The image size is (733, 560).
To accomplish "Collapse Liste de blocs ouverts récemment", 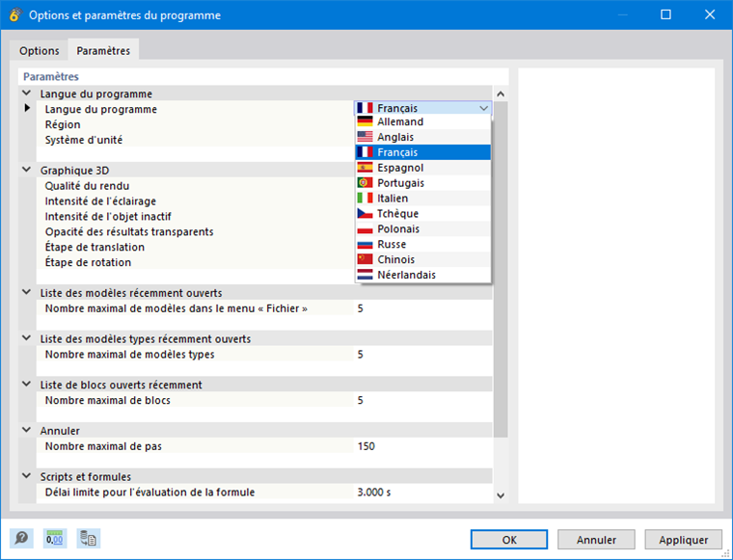I will pyautogui.click(x=27, y=385).
